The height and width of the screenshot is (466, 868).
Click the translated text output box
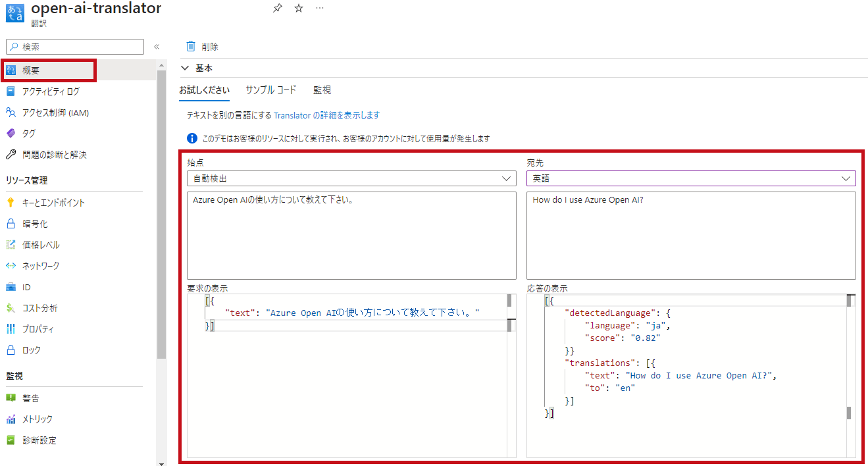691,236
